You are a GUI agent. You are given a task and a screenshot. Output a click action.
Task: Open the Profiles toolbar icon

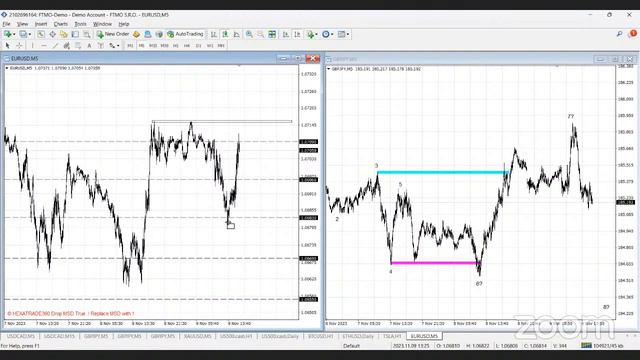(x=23, y=34)
